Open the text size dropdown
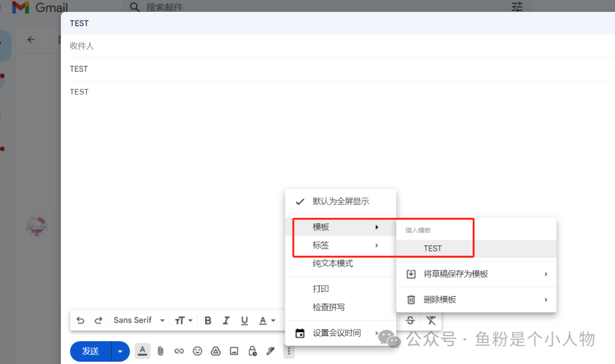 tap(183, 320)
